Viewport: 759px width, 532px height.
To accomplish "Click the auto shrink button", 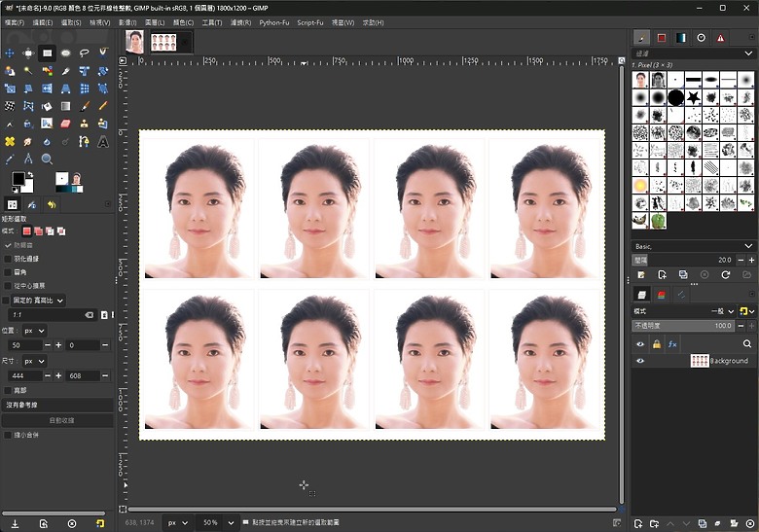I will coord(57,420).
